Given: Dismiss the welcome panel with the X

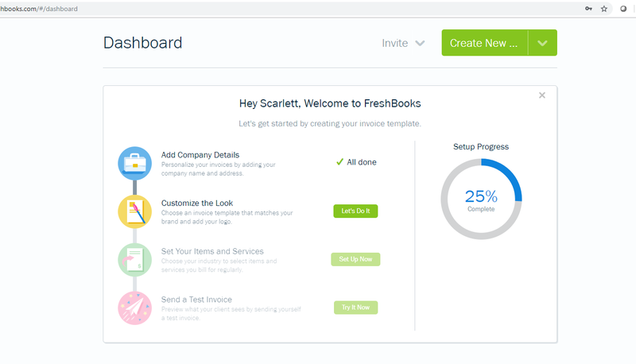Looking at the screenshot, I should pyautogui.click(x=542, y=95).
